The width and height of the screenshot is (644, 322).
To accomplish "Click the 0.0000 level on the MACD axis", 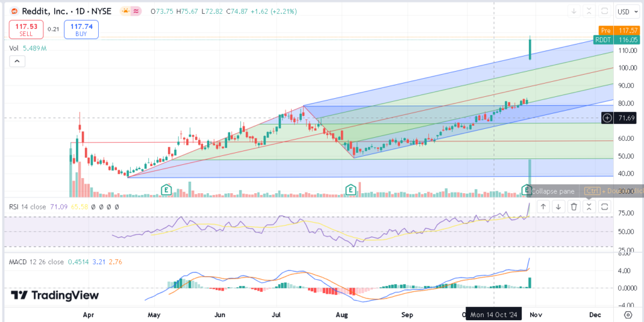I will 627,288.
